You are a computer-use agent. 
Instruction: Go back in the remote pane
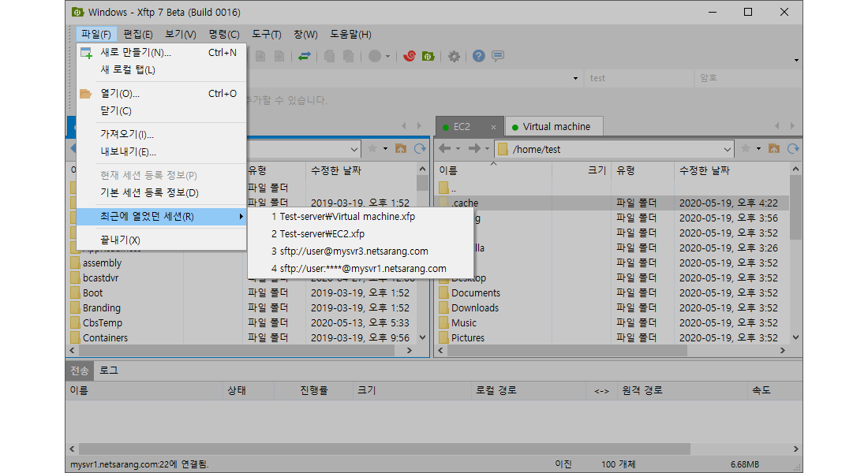pos(444,148)
